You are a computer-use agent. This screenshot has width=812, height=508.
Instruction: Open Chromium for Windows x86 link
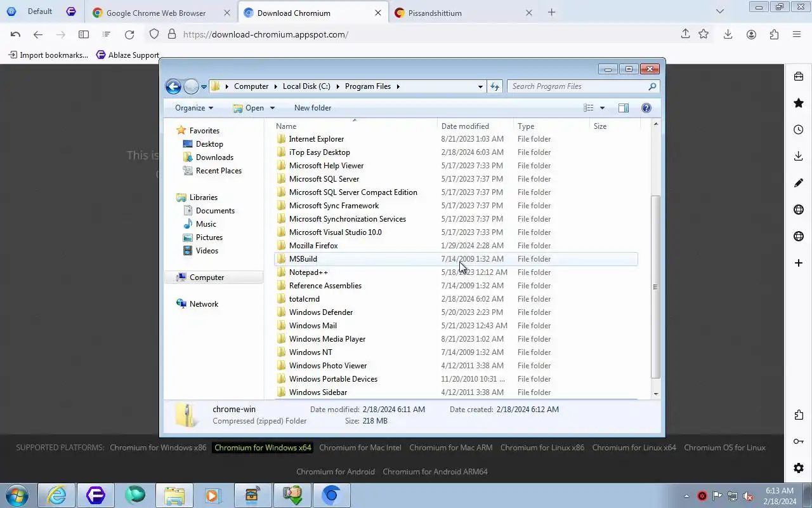[158, 448]
